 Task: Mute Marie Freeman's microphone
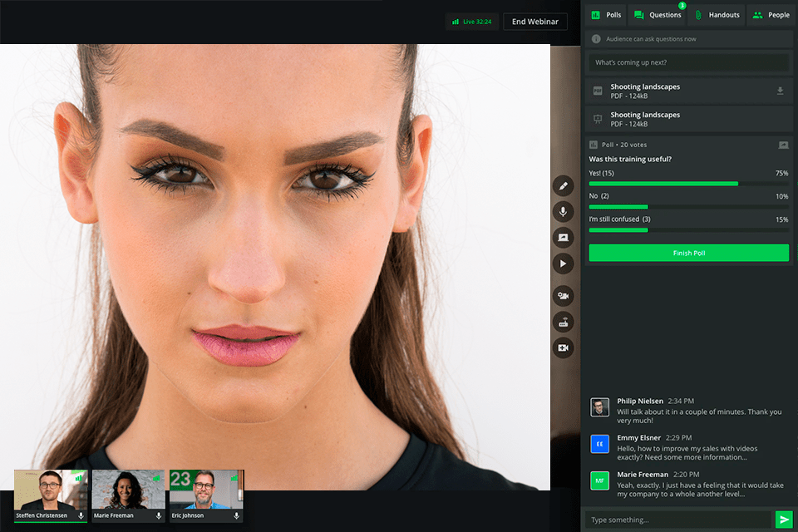point(158,515)
